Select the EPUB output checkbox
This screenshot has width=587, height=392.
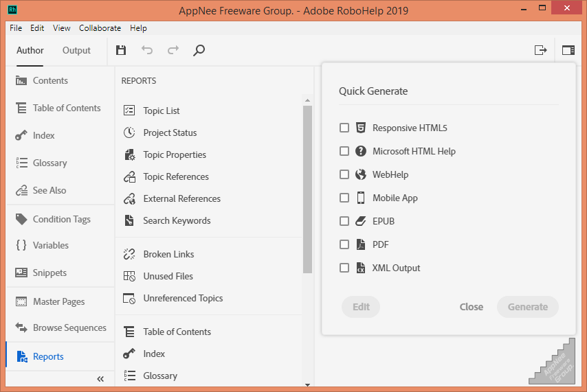click(x=344, y=221)
